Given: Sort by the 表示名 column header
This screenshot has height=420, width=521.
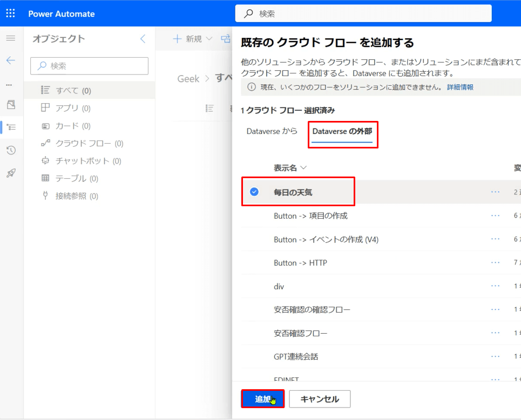Looking at the screenshot, I should click(290, 168).
